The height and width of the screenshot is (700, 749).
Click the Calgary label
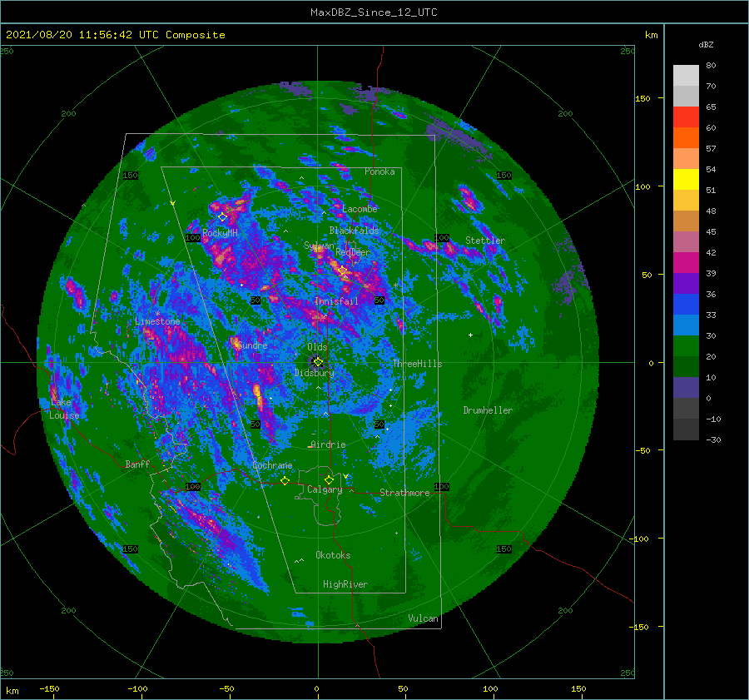[x=325, y=489]
